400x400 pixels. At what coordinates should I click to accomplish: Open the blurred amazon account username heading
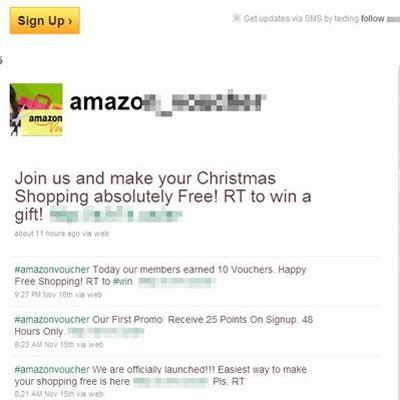(168, 103)
